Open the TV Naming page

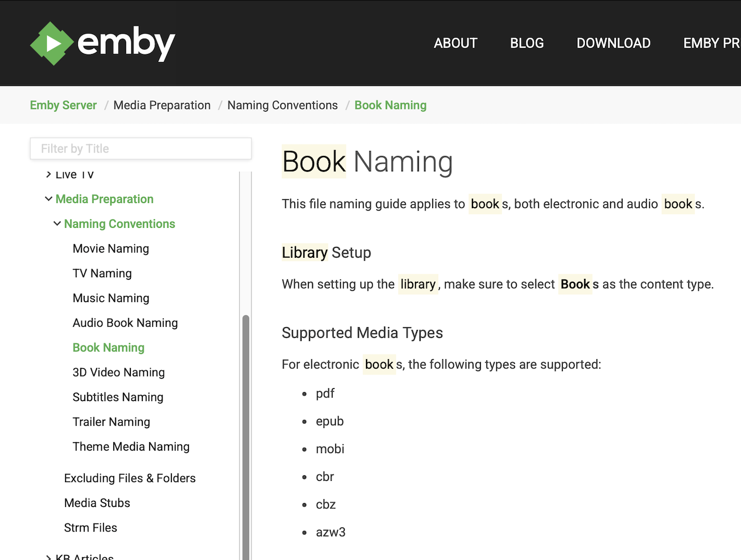click(102, 273)
